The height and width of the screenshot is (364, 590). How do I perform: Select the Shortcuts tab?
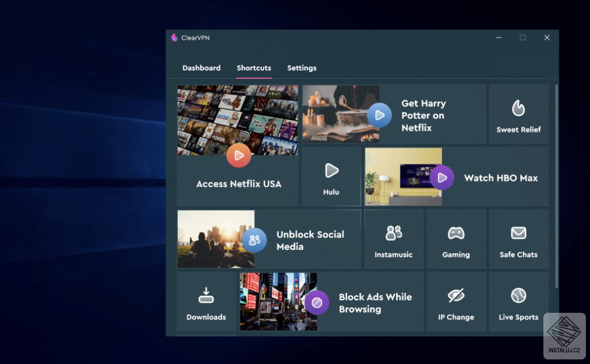coord(254,68)
